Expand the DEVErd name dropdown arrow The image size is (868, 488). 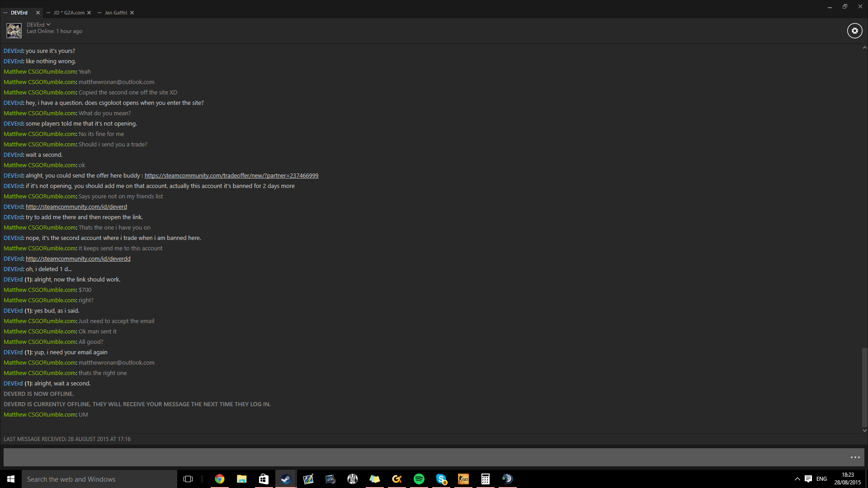[48, 25]
